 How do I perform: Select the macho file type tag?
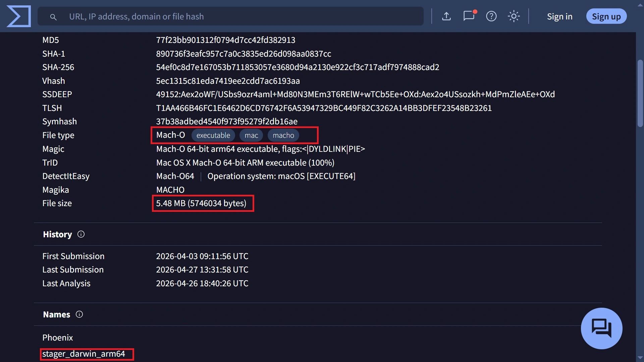(x=283, y=135)
